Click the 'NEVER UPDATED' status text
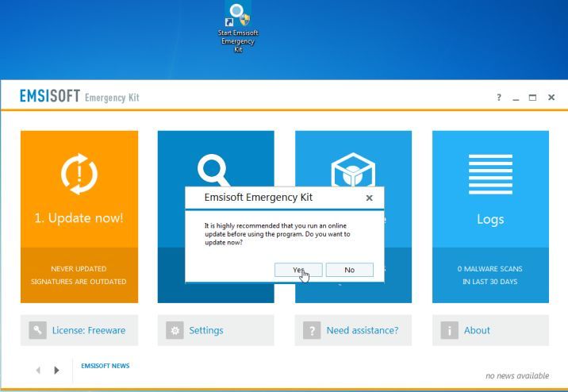Image resolution: width=568 pixels, height=392 pixels. point(79,269)
